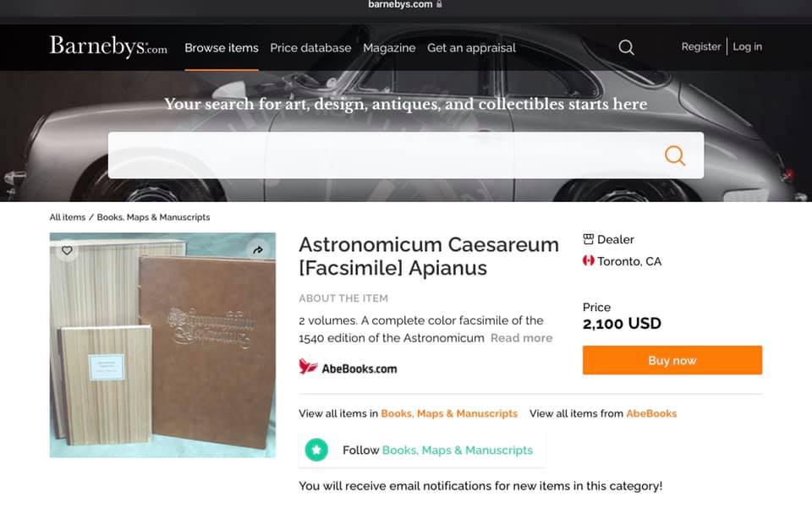This screenshot has width=812, height=519.
Task: Open the Magazine section
Action: pos(389,47)
